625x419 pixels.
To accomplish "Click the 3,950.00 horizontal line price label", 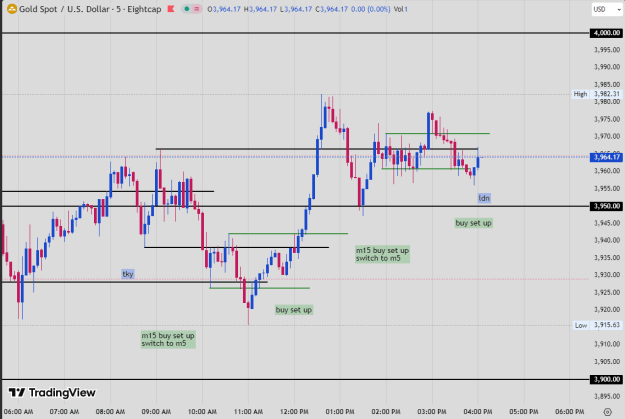I will pyautogui.click(x=606, y=206).
